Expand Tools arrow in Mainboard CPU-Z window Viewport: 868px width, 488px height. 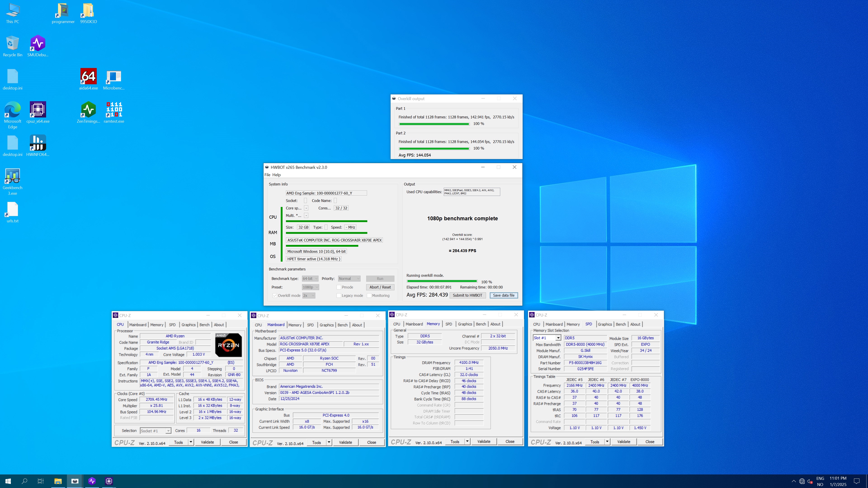coord(329,442)
